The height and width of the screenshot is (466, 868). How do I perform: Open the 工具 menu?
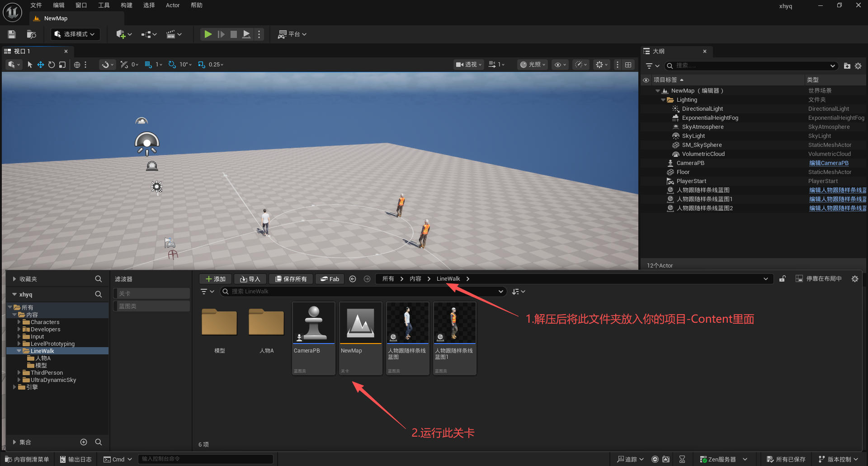point(104,5)
